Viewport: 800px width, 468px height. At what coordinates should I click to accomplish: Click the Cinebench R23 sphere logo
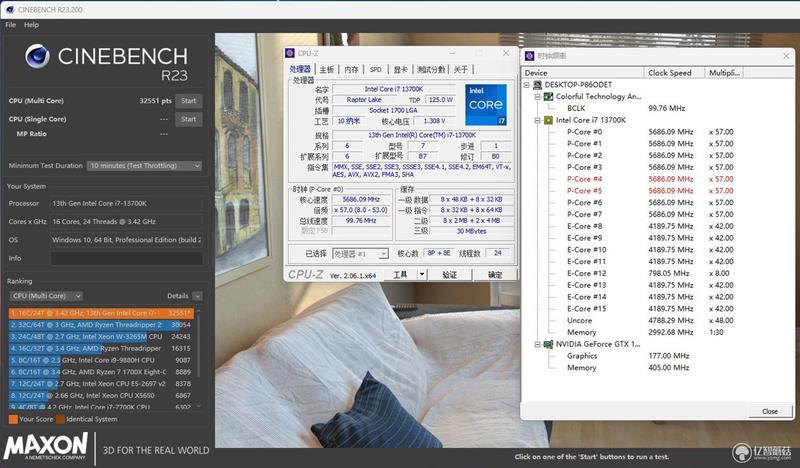click(x=38, y=57)
